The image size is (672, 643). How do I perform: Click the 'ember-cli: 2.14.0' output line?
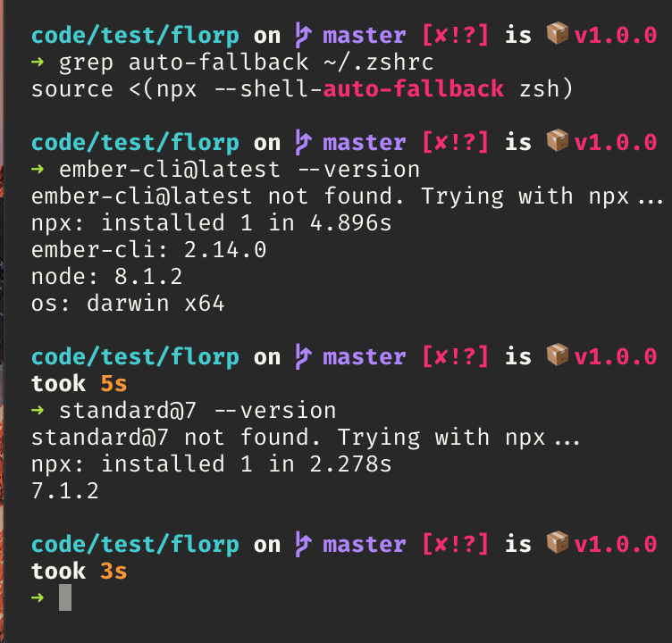click(148, 250)
